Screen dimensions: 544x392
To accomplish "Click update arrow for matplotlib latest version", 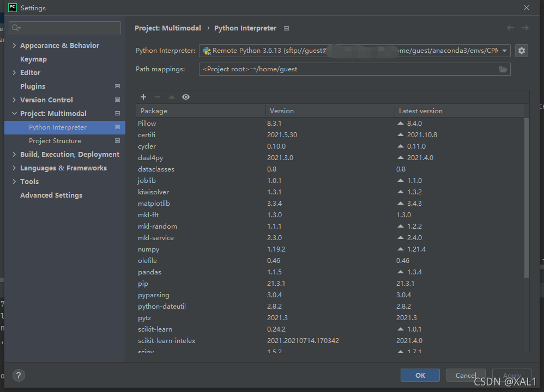I will pyautogui.click(x=400, y=203).
